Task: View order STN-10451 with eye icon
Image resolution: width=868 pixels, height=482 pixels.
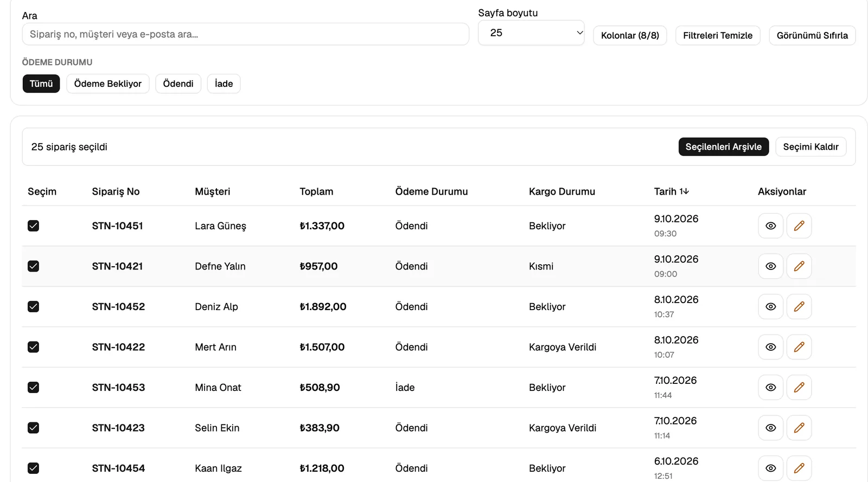Action: pos(770,226)
